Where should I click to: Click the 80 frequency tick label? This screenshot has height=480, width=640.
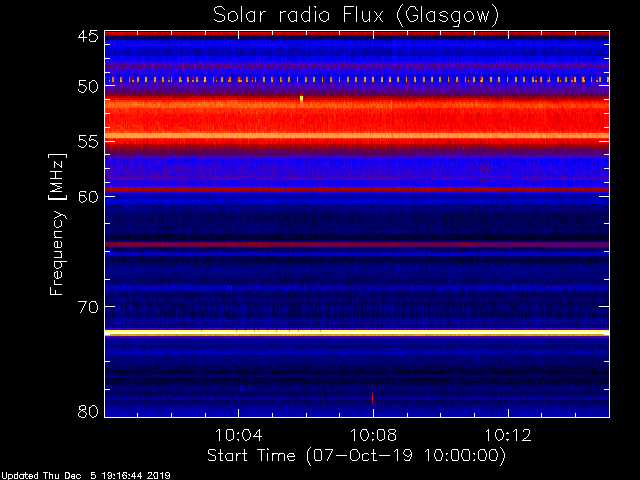click(88, 411)
